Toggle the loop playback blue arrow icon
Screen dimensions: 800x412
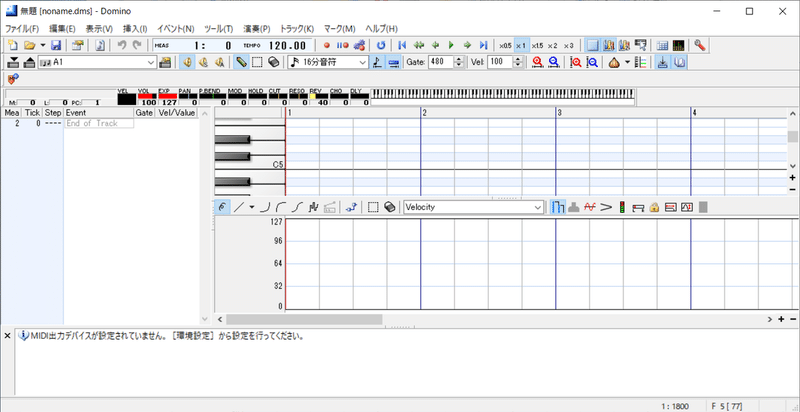pyautogui.click(x=381, y=45)
